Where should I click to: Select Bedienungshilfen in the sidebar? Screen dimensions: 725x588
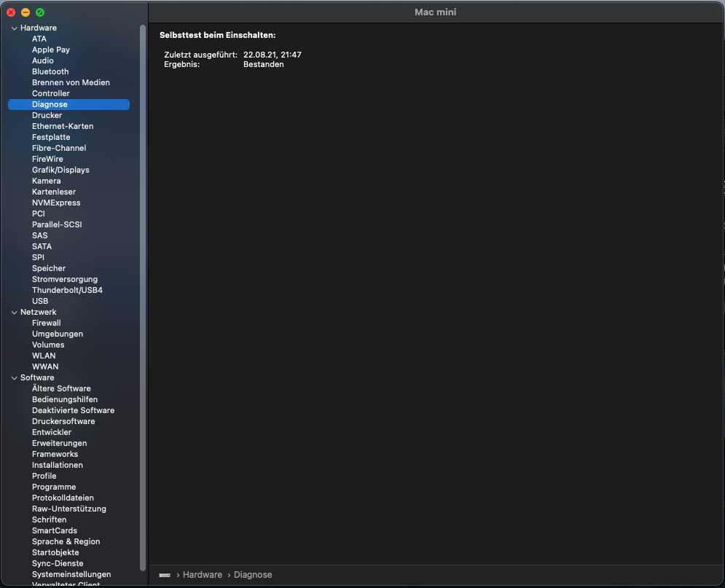pos(65,399)
